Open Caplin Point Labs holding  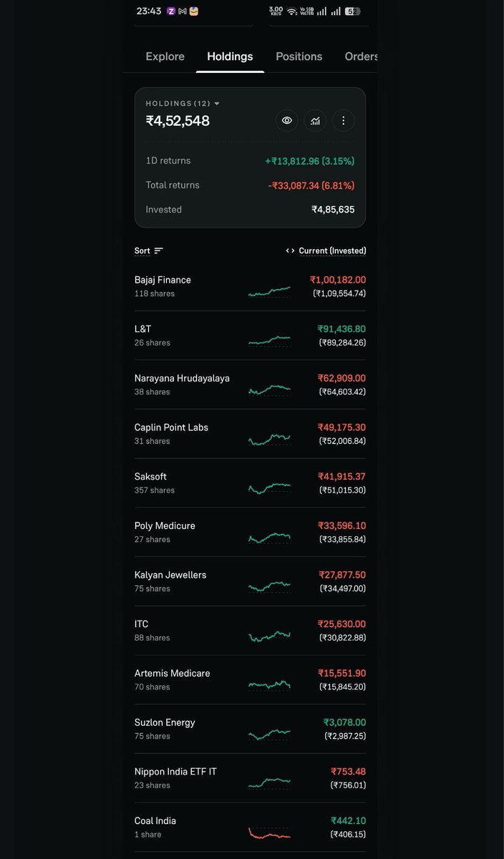tap(250, 434)
